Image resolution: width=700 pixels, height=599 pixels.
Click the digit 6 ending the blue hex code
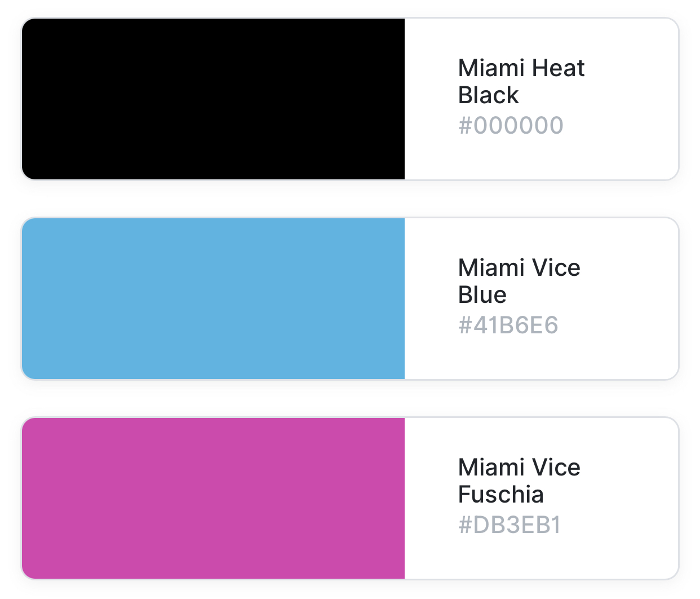pos(551,325)
